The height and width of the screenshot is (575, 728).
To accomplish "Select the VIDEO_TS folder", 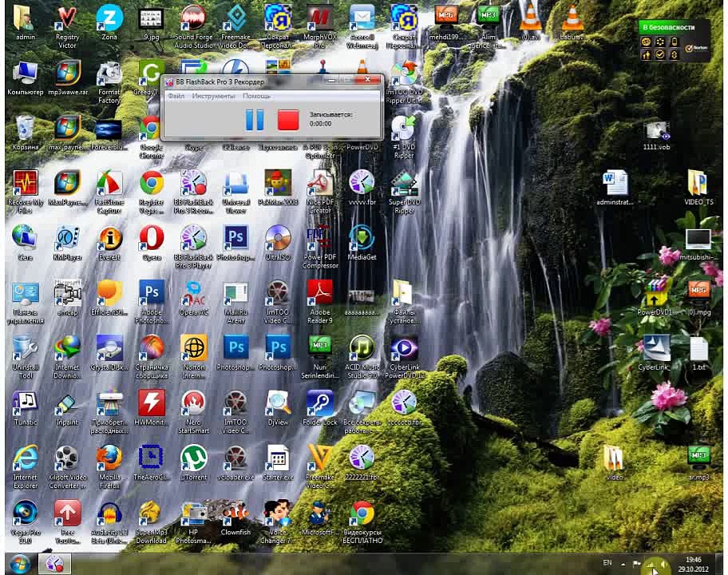I will [698, 188].
